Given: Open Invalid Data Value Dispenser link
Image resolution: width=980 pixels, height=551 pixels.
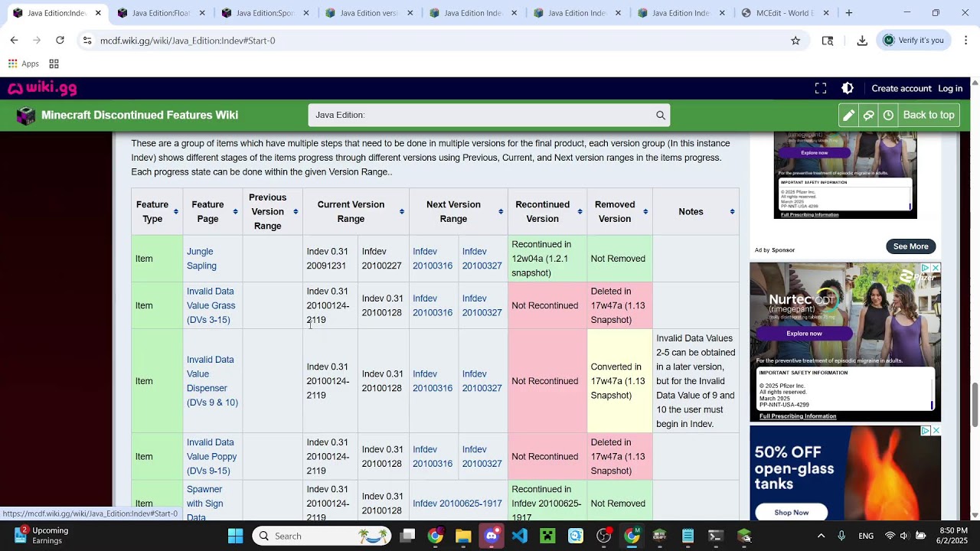Looking at the screenshot, I should pos(212,381).
